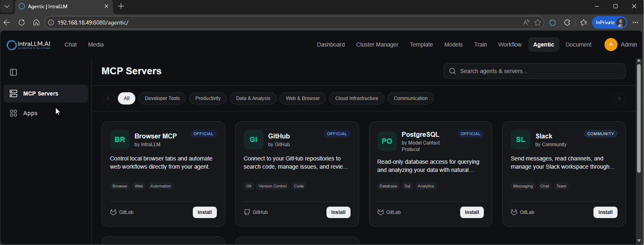This screenshot has width=644, height=245.
Task: Open the Media page
Action: 96,45
